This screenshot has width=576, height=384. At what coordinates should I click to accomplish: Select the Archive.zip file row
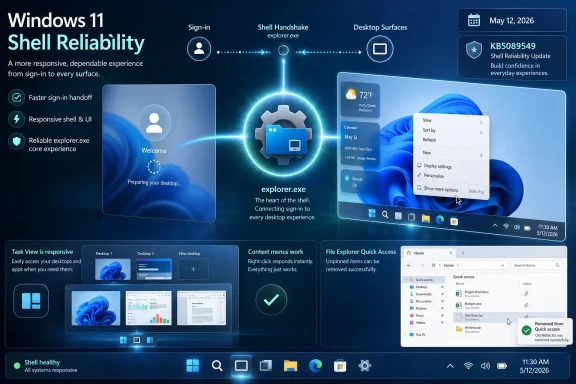pyautogui.click(x=485, y=329)
